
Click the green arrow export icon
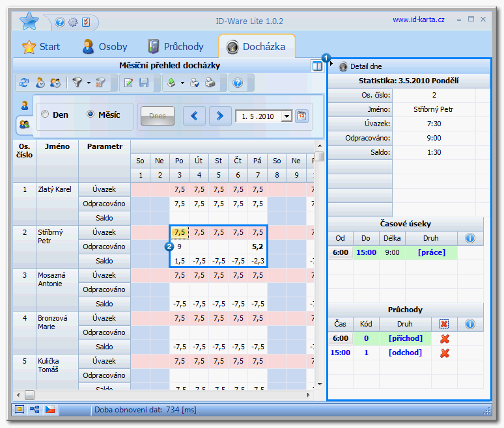pos(172,83)
